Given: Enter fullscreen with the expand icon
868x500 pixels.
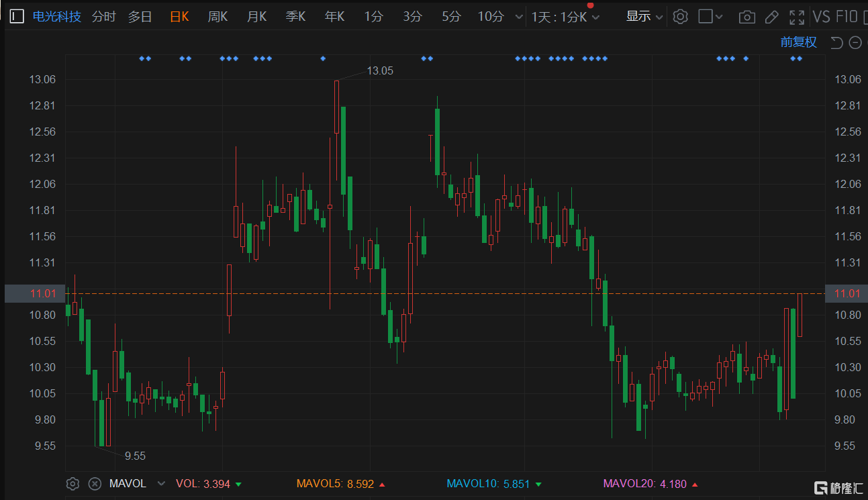Looking at the screenshot, I should click(x=796, y=16).
